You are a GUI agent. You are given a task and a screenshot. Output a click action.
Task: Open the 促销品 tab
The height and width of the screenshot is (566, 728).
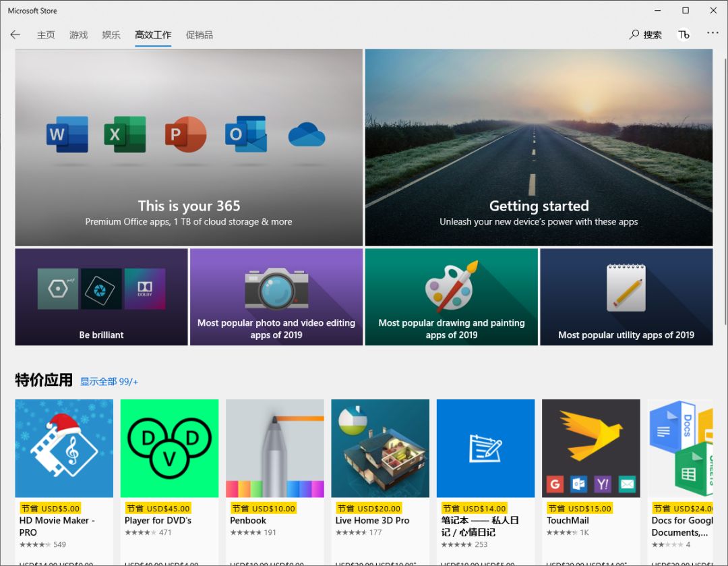tap(199, 35)
